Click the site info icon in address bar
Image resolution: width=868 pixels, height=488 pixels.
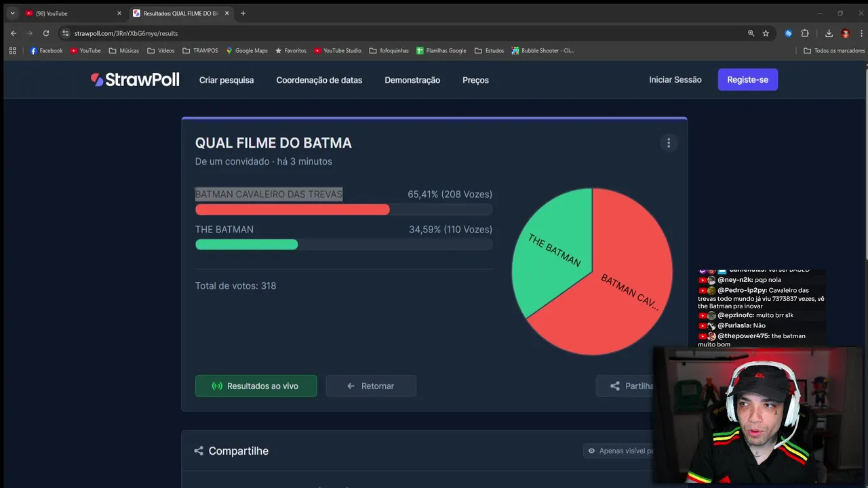pos(66,33)
